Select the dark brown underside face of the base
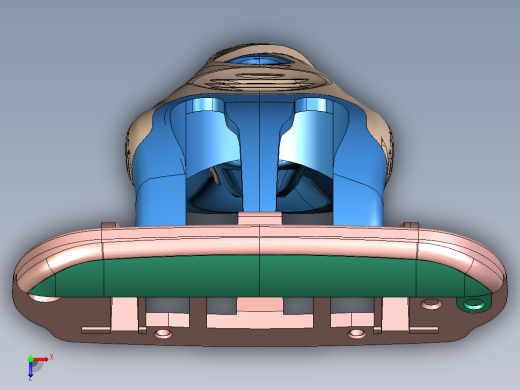 click(260, 337)
